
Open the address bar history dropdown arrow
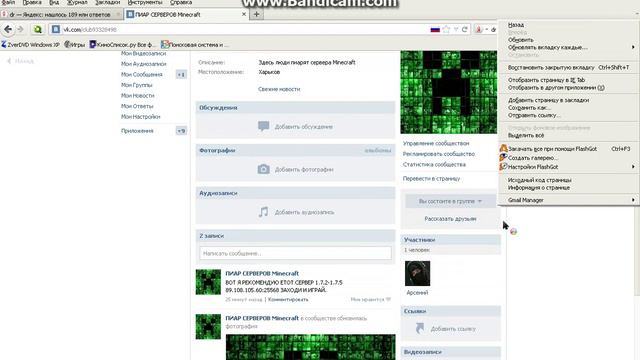click(456, 29)
